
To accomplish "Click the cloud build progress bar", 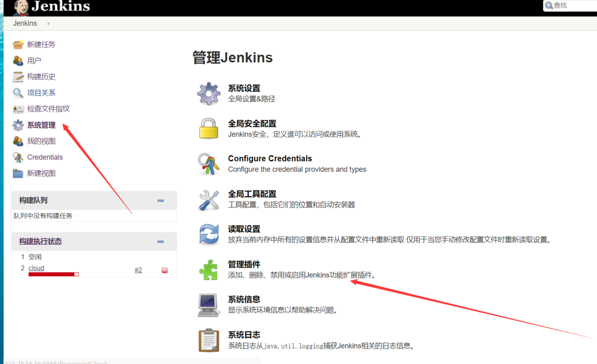I will (53, 275).
